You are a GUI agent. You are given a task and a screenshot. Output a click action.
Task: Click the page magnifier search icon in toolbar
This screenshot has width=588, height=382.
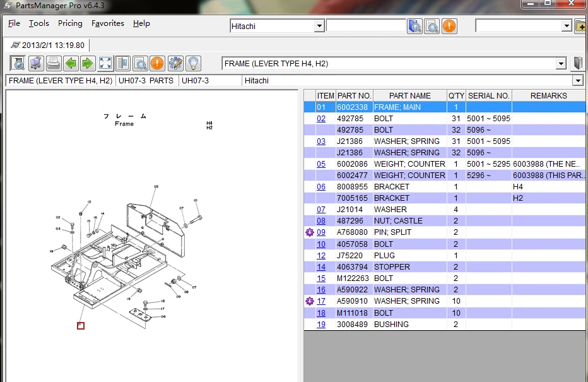pos(140,63)
